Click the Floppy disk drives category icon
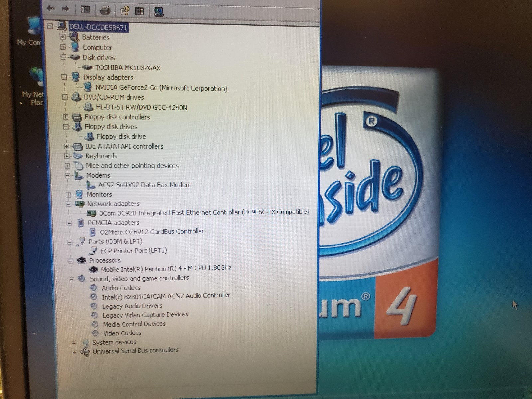Image resolution: width=532 pixels, height=399 pixels. click(x=78, y=127)
